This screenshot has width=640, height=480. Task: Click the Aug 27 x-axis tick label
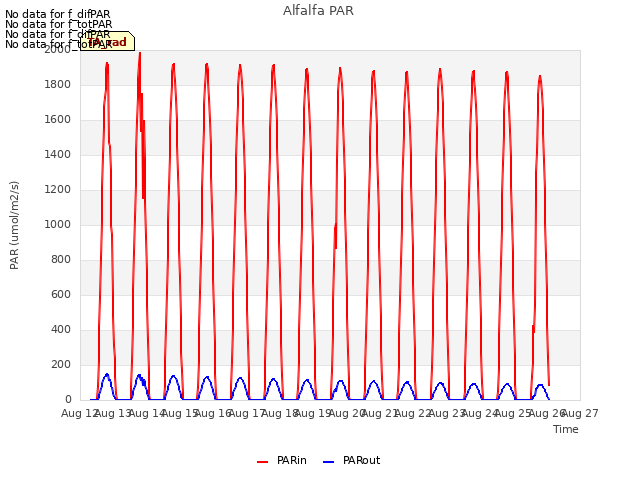[582, 413]
